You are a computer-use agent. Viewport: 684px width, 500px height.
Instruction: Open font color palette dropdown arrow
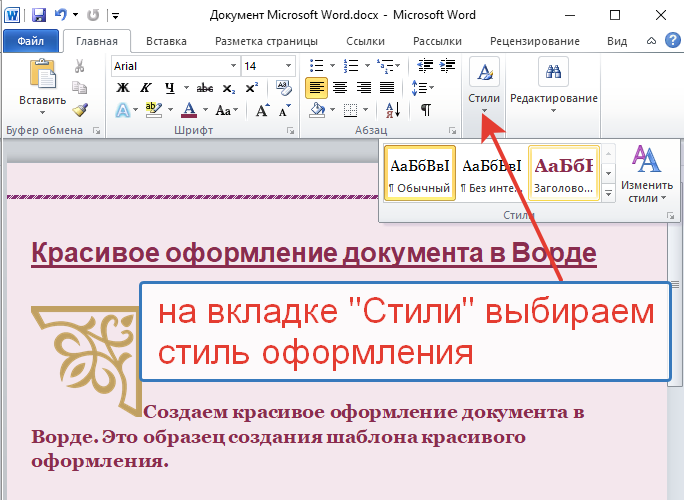tap(205, 110)
